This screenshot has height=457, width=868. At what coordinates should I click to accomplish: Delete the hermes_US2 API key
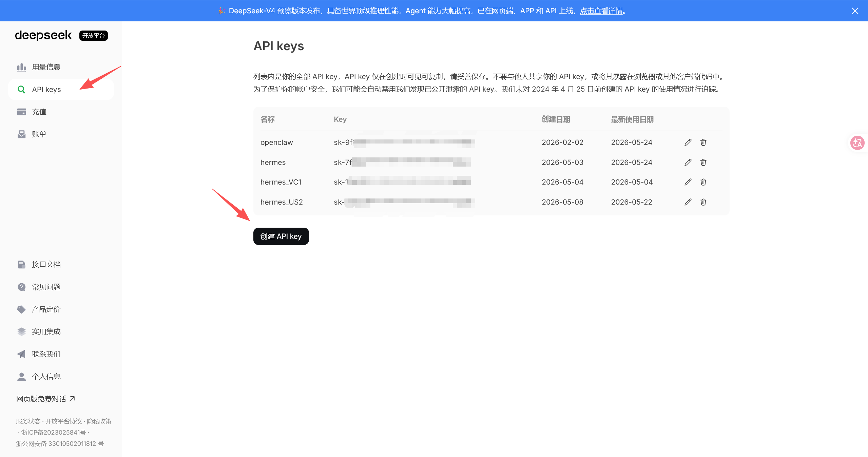coord(703,202)
